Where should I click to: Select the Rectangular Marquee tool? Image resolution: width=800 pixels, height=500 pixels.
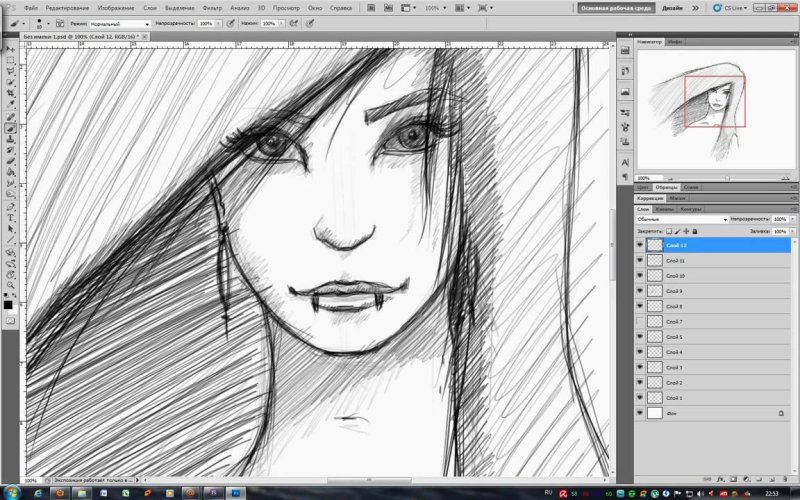[x=11, y=60]
